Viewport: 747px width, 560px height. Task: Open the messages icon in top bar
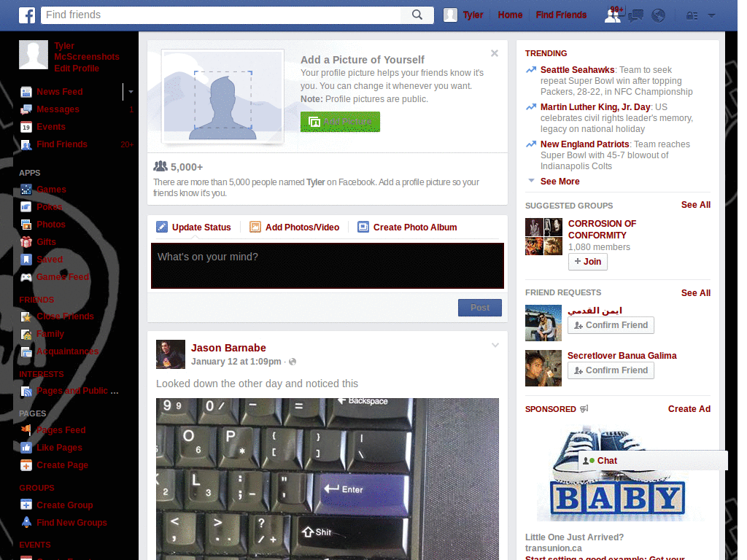tap(635, 16)
